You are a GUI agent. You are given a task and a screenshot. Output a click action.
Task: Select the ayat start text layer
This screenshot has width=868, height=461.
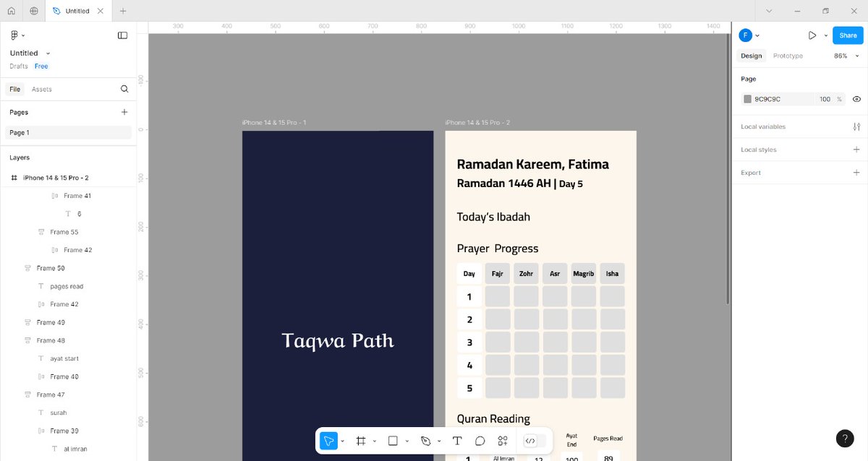[x=64, y=358]
